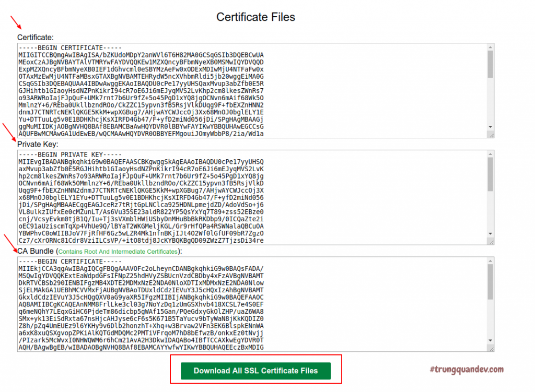Click line starting with 'VL8ulkzIUfxEe0cMZunLT'
Viewport: 535px width, 392px height.
tap(141, 212)
